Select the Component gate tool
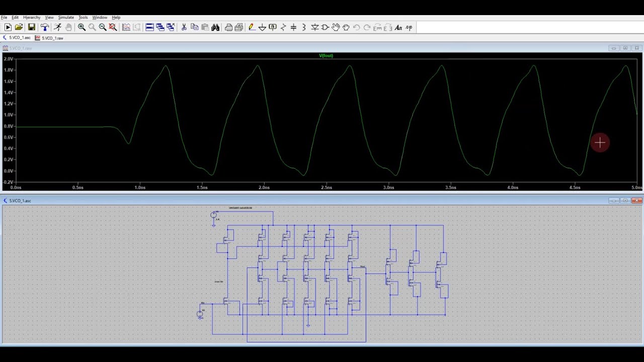The height and width of the screenshot is (362, 644). tap(325, 27)
